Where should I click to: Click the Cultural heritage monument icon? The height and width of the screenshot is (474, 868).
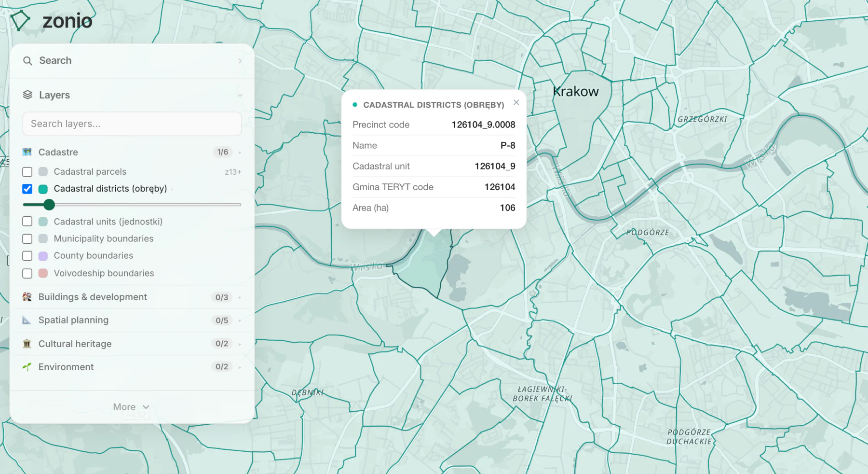[27, 344]
